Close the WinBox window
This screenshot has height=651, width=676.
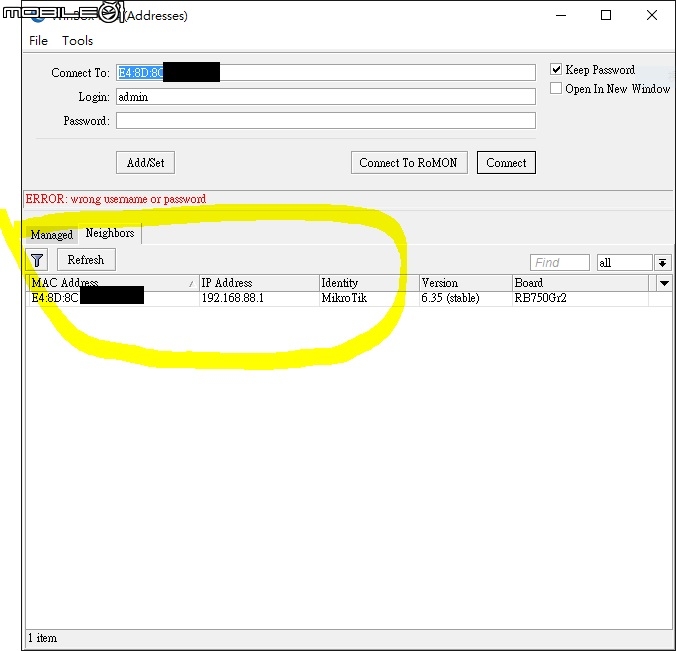click(652, 16)
